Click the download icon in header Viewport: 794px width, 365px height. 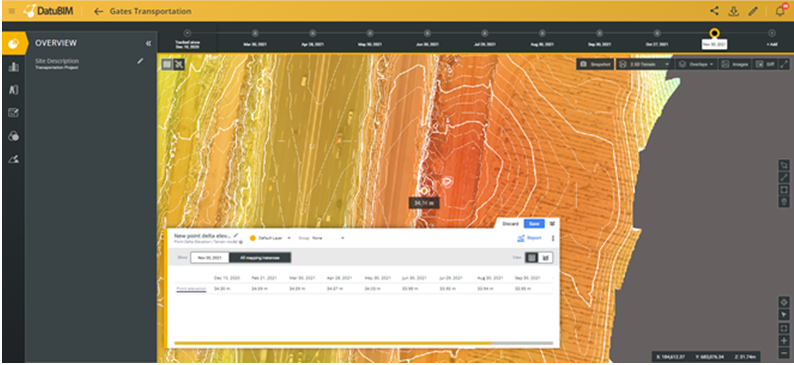(734, 11)
